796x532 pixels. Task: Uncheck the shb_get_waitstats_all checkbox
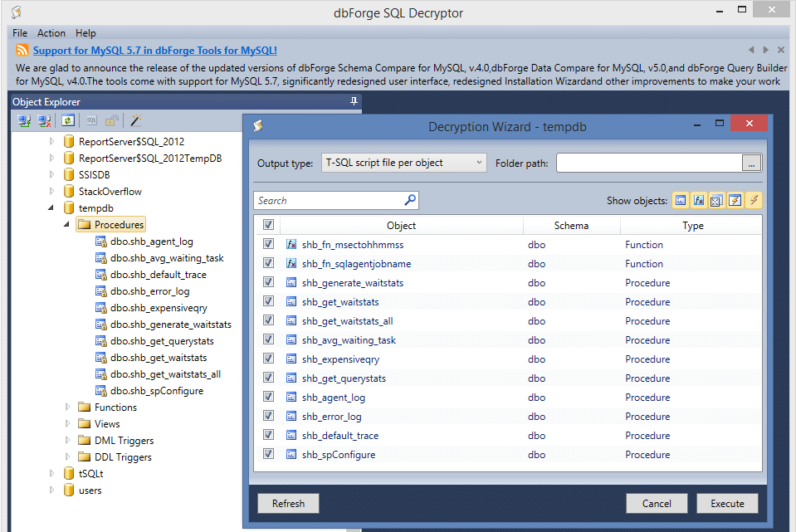pos(269,320)
